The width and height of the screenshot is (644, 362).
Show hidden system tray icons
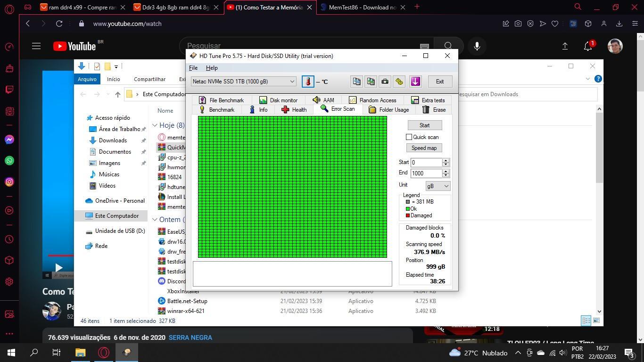[x=518, y=353]
